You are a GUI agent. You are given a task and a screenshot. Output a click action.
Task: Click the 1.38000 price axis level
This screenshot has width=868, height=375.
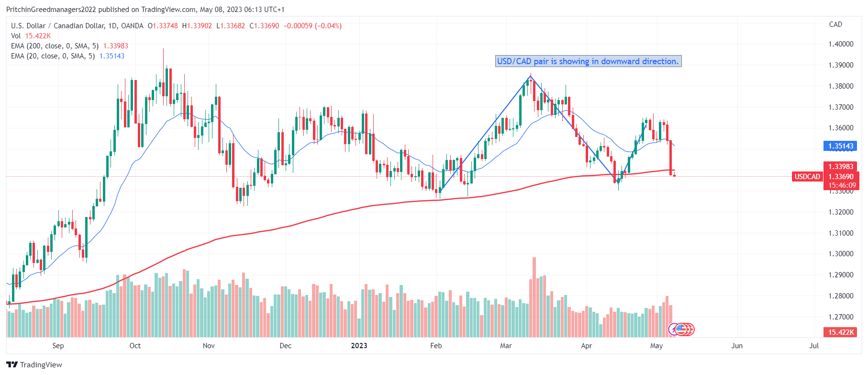841,86
